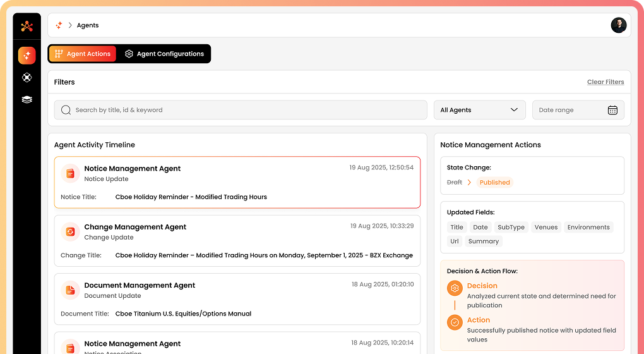Open the user profile avatar
The width and height of the screenshot is (644, 354).
(x=618, y=25)
